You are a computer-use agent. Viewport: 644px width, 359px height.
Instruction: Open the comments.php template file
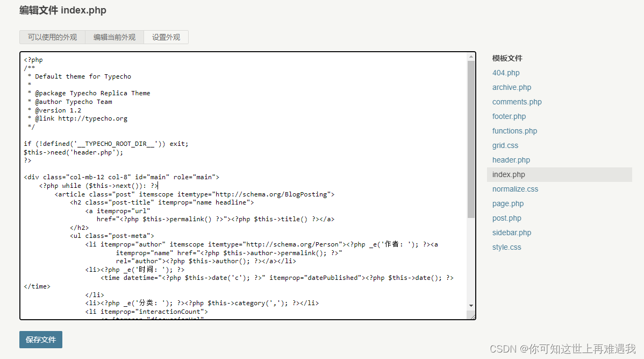tap(517, 101)
